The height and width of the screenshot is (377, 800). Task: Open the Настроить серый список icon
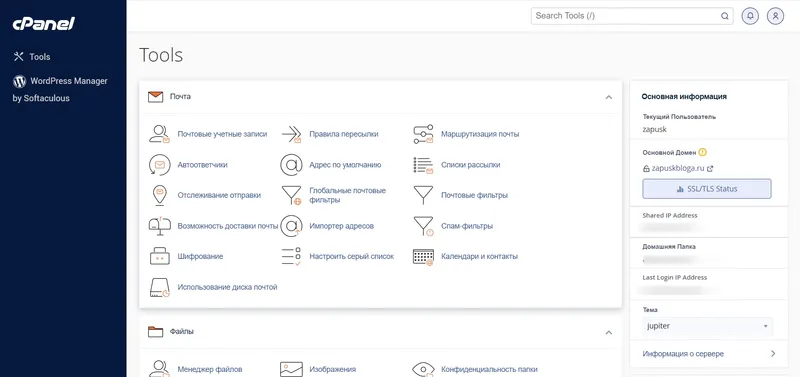tap(291, 256)
